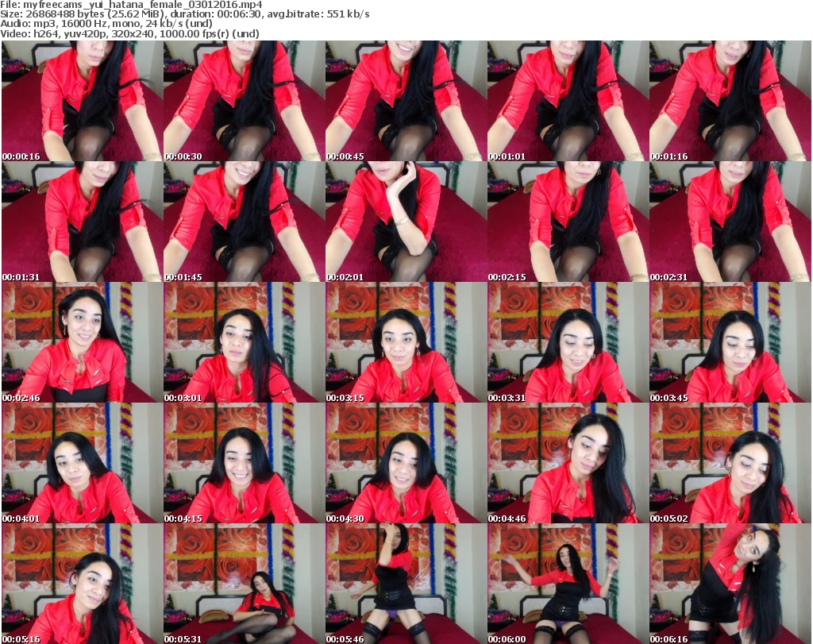
Task: Click the Audio mp3 info line
Action: pyautogui.click(x=106, y=24)
